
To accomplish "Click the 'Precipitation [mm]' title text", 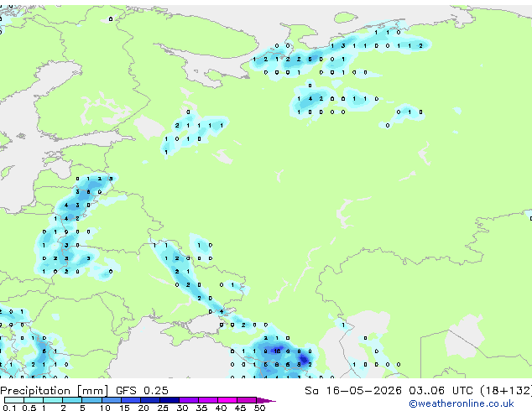I will pos(55,391).
